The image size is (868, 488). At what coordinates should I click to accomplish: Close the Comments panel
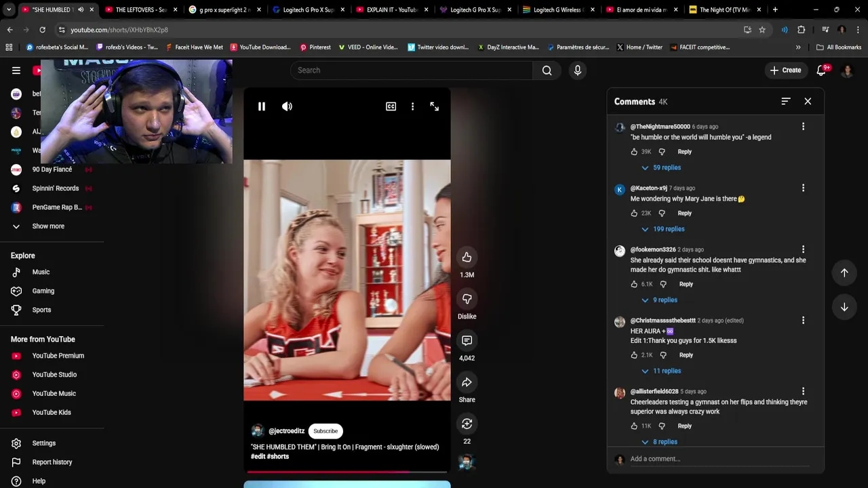[808, 101]
